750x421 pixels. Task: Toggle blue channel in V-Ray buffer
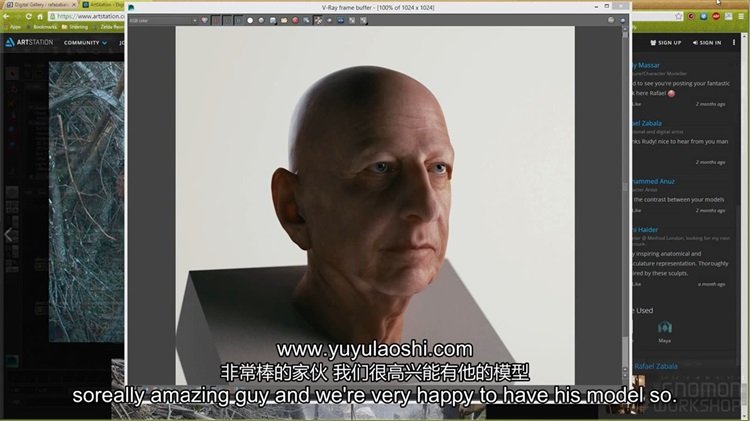click(238, 21)
